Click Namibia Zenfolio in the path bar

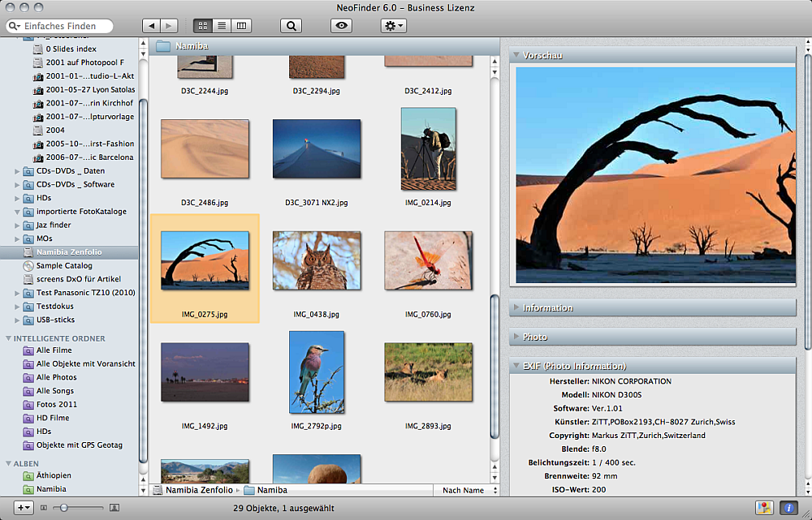pos(197,490)
